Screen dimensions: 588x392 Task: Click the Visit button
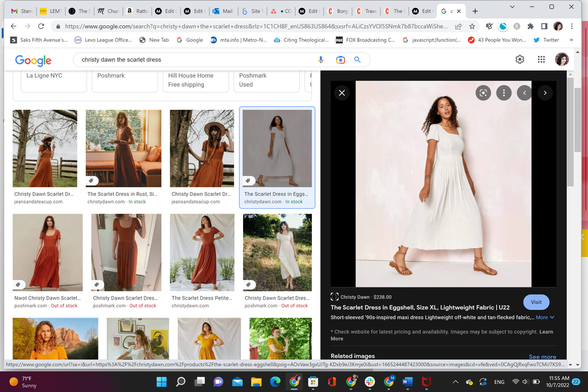[x=536, y=302]
